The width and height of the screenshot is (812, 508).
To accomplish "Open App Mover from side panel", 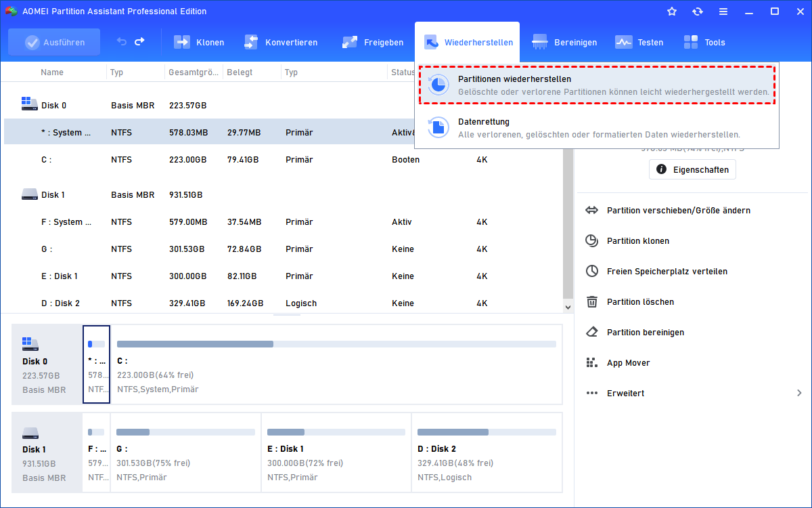I will 628,362.
